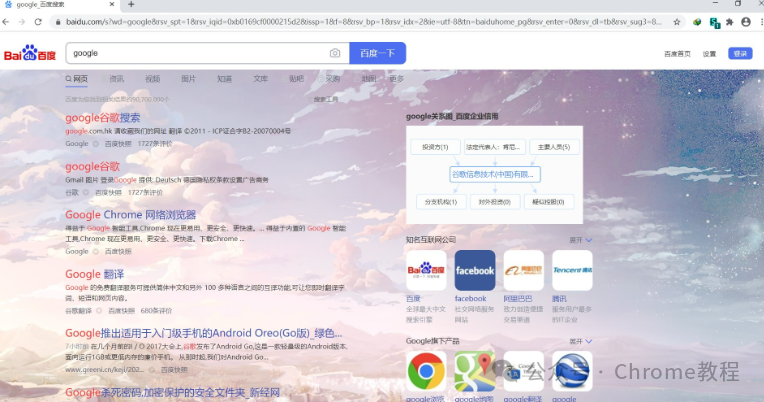The width and height of the screenshot is (764, 402).
Task: Open the Alibaba company thumbnail
Action: point(523,270)
